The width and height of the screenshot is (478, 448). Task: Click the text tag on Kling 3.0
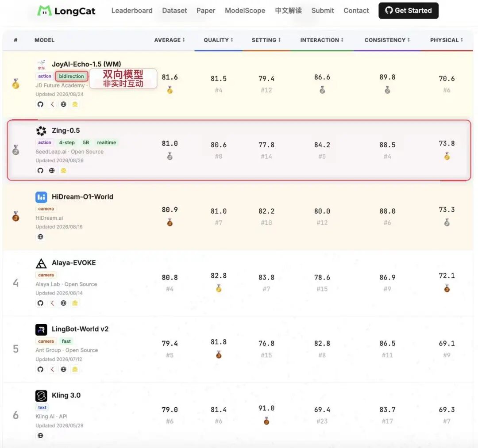coord(42,407)
